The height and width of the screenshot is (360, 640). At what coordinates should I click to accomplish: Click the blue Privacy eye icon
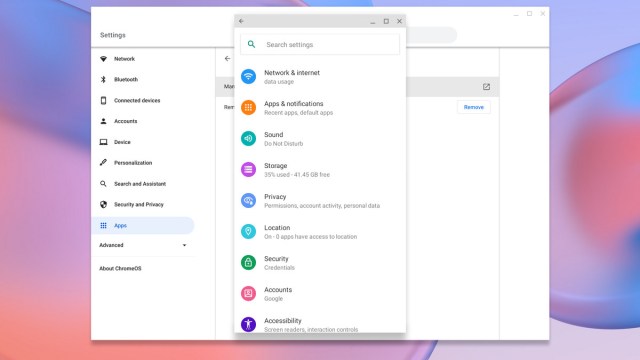[x=248, y=200]
